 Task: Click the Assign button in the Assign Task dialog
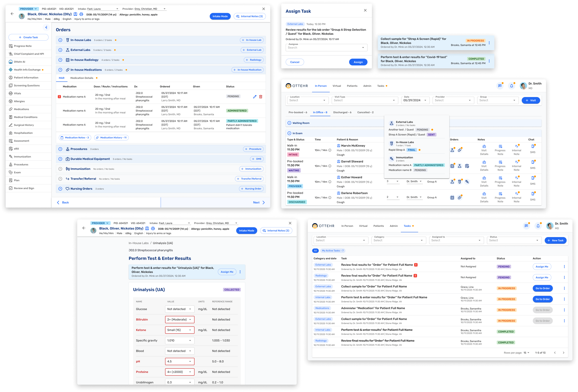[358, 62]
